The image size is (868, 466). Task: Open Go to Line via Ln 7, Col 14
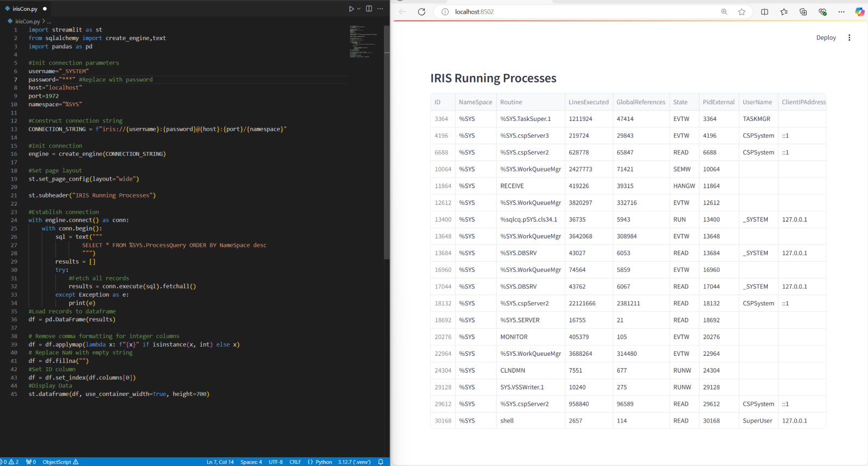(x=220, y=462)
